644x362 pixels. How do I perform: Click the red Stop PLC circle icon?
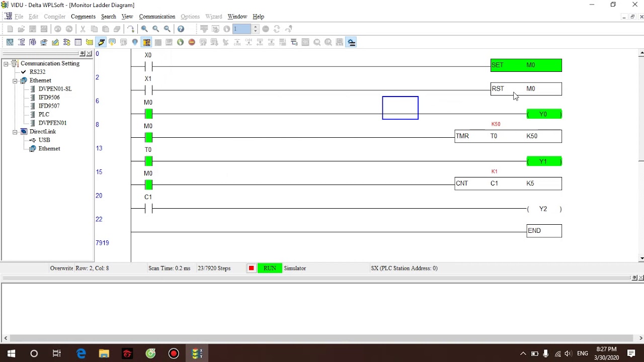pos(192,42)
